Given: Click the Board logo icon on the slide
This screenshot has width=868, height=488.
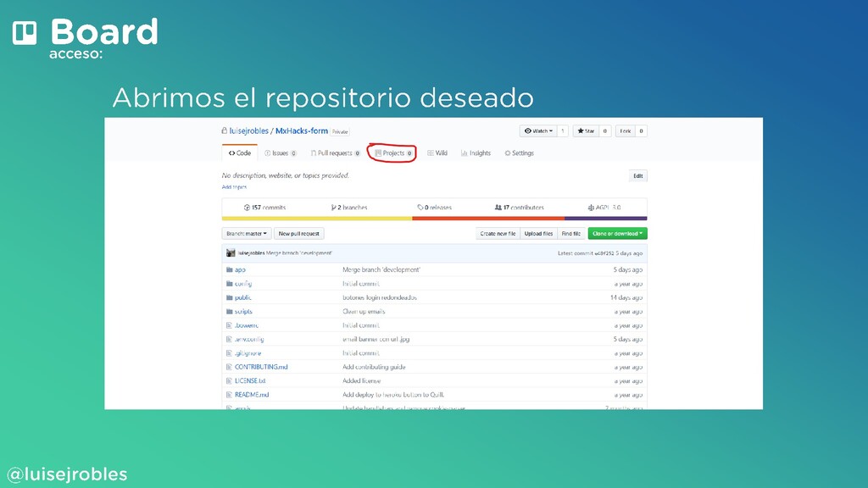Looking at the screenshot, I should (25, 33).
